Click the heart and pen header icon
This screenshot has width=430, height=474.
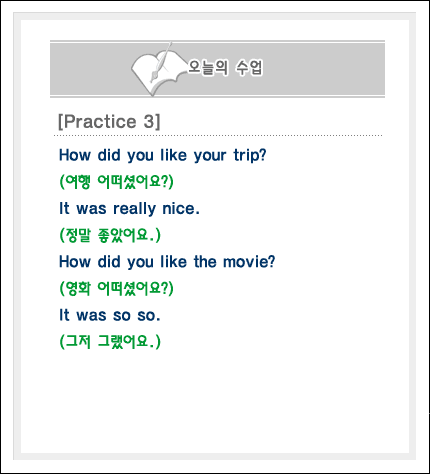click(x=158, y=69)
